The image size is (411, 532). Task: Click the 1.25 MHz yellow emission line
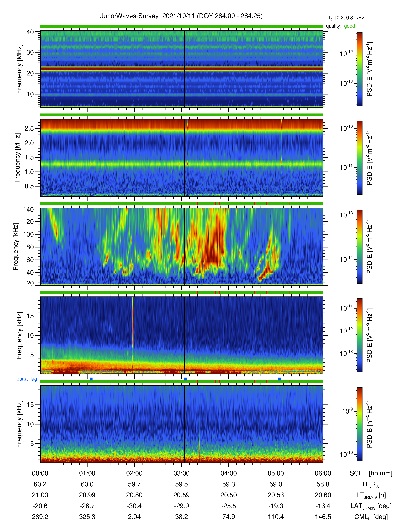[x=181, y=164]
